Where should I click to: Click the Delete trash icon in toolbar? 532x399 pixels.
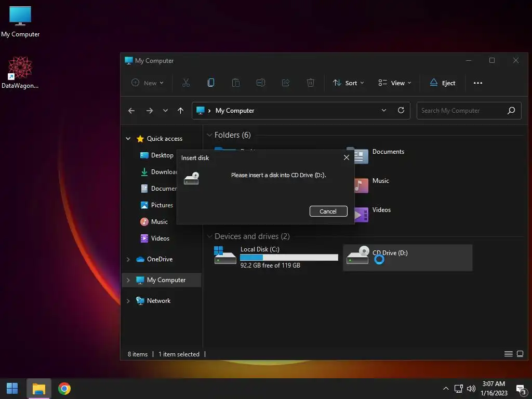311,83
